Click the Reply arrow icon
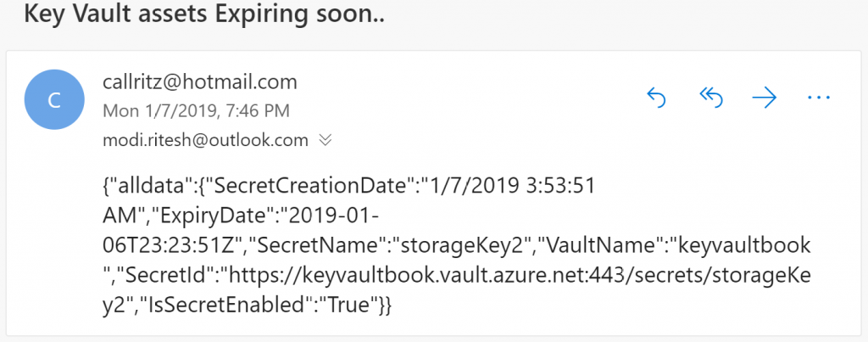 point(655,98)
